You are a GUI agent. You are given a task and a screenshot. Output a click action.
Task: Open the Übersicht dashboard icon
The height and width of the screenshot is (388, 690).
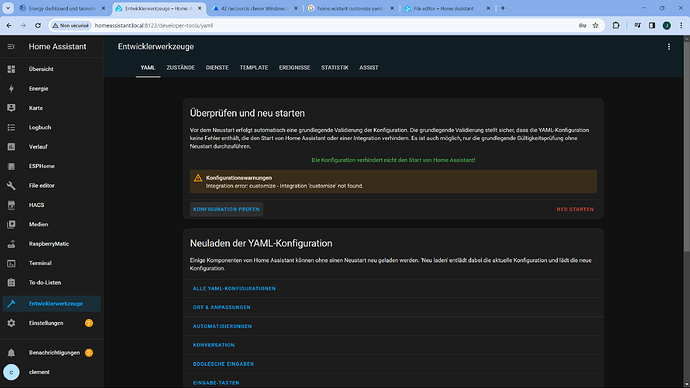point(11,69)
